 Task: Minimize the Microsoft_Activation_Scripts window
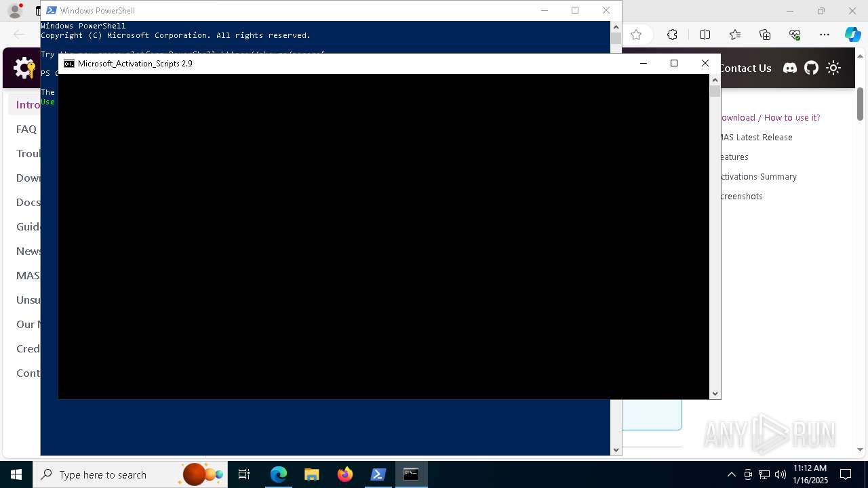644,63
